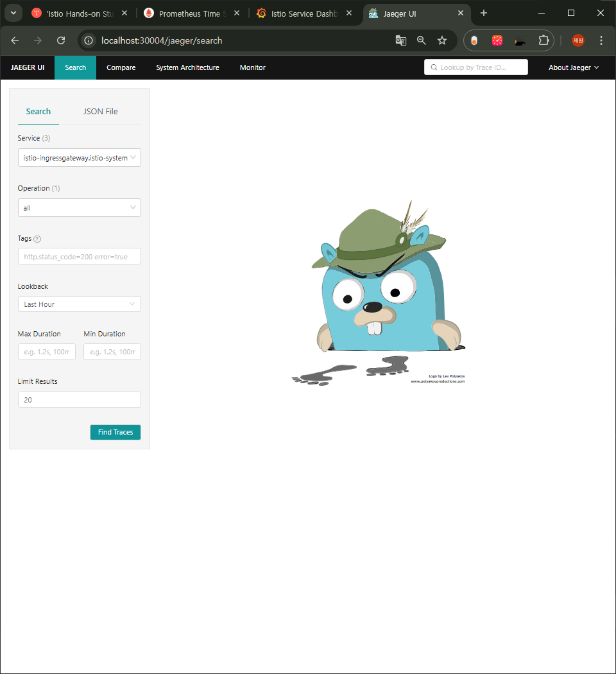Viewport: 616px width, 674px height.
Task: Click the browser back arrow
Action: [x=15, y=40]
